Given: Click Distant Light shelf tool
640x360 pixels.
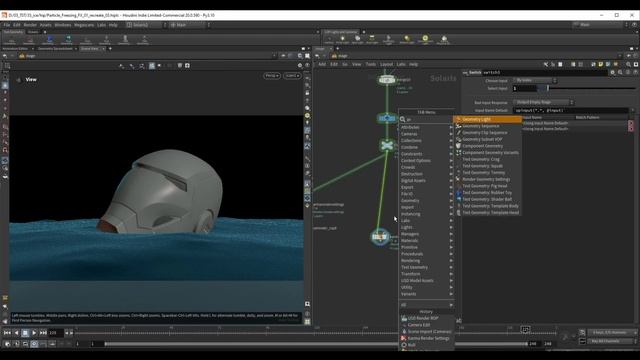Looking at the screenshot, I should click(x=407, y=39).
